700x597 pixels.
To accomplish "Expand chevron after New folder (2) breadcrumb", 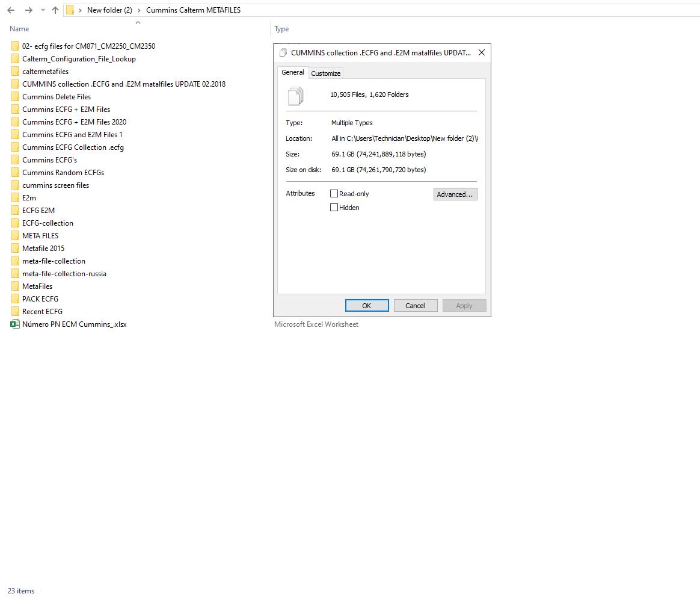I will 139,10.
